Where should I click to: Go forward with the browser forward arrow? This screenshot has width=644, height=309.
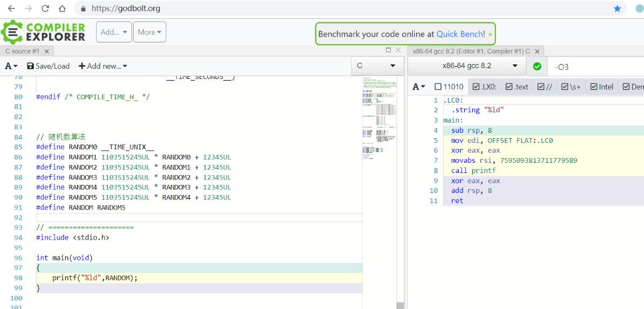(x=28, y=9)
